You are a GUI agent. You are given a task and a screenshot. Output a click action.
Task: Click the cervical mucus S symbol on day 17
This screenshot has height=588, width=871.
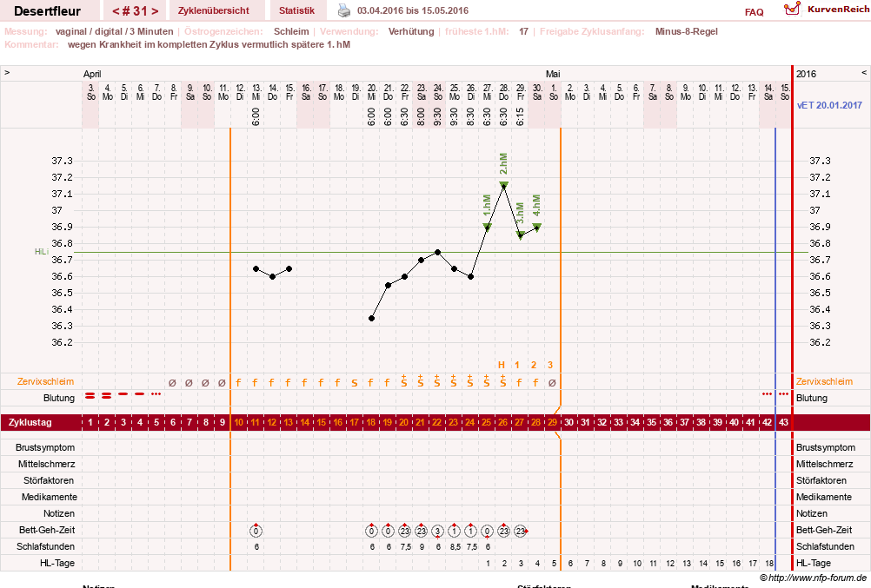pyautogui.click(x=355, y=382)
